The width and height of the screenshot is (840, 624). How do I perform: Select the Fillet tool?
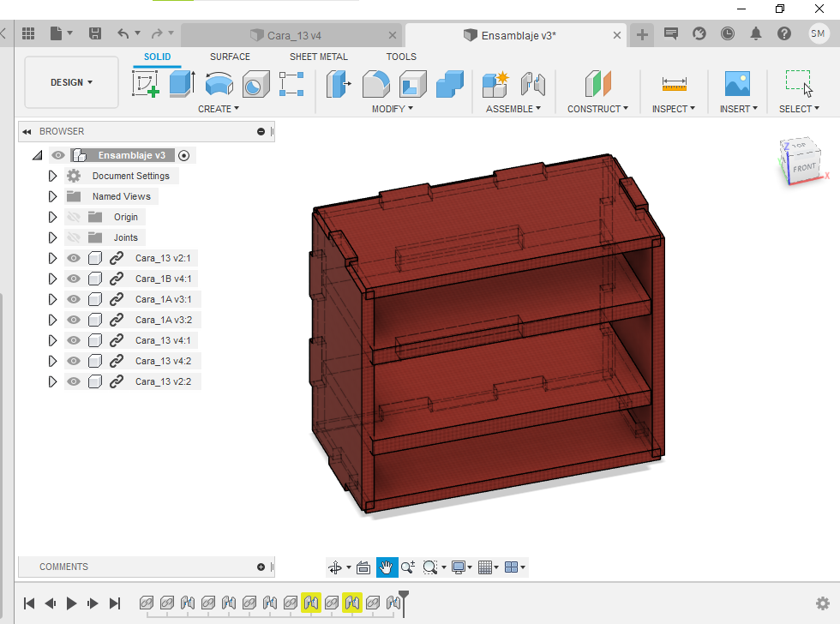coord(375,84)
